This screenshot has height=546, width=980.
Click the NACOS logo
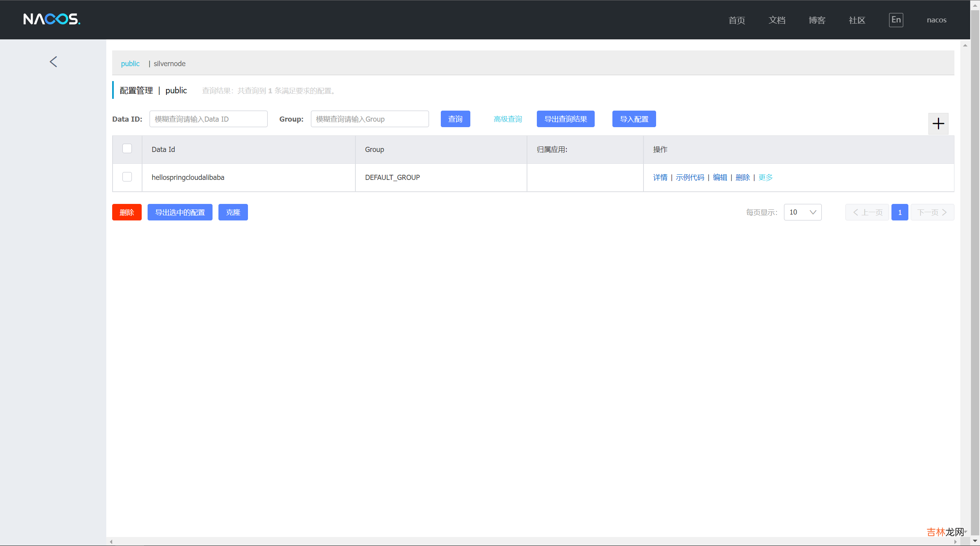[52, 19]
